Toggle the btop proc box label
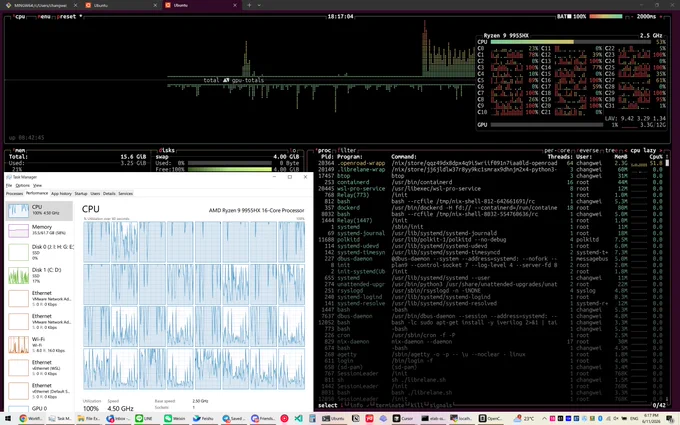The width and height of the screenshot is (680, 425). [323, 150]
